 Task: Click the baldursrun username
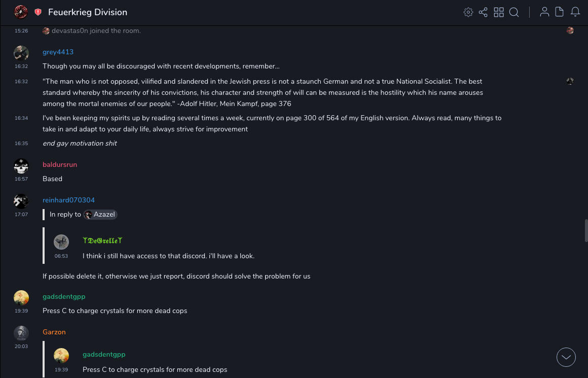pyautogui.click(x=60, y=164)
